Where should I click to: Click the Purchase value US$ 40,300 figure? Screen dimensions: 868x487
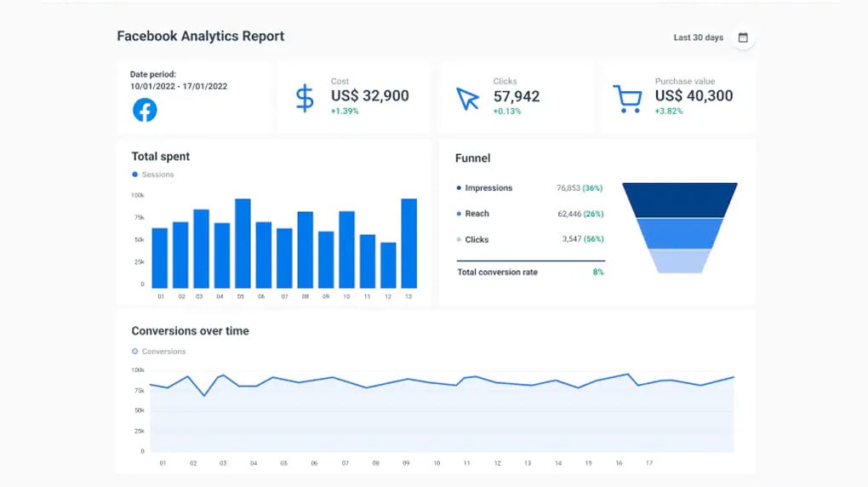694,96
